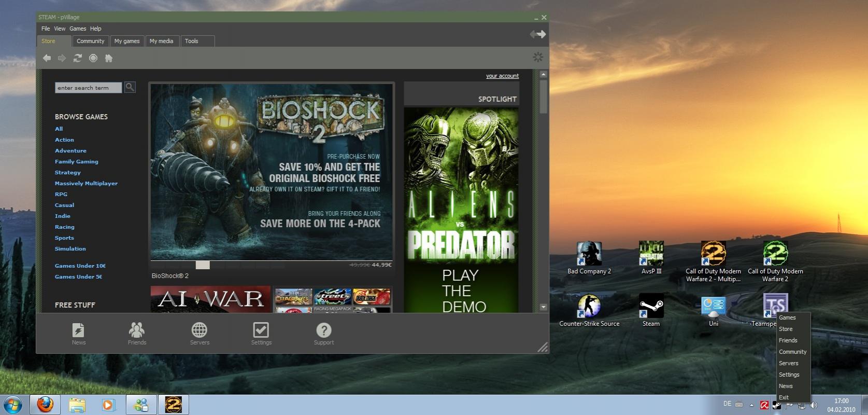The height and width of the screenshot is (415, 868).
Task: Open the volume speaker tray icon
Action: 814,405
